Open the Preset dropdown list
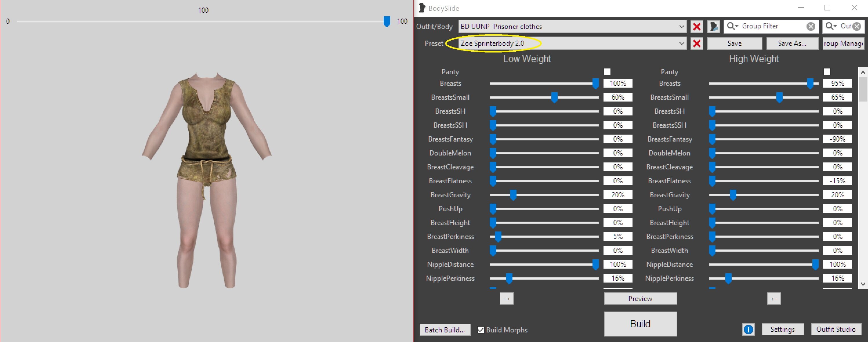Screen dimensions: 868x342 (681, 44)
